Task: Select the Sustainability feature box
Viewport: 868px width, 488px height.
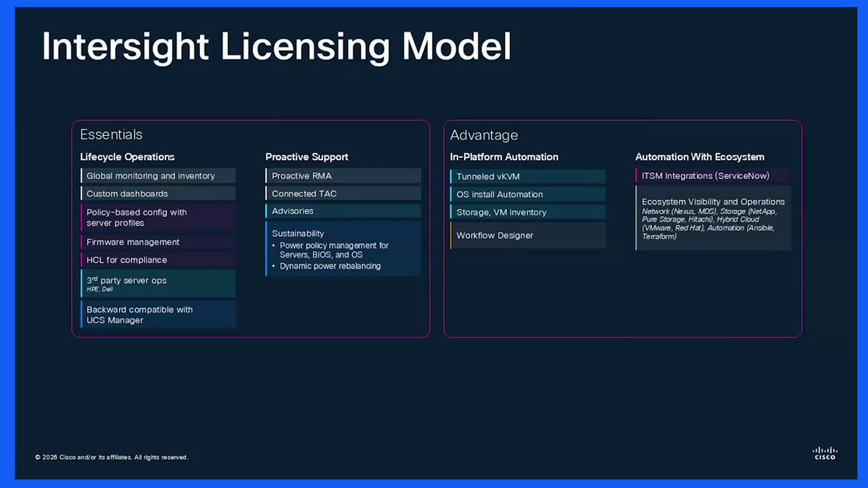Action: point(343,249)
